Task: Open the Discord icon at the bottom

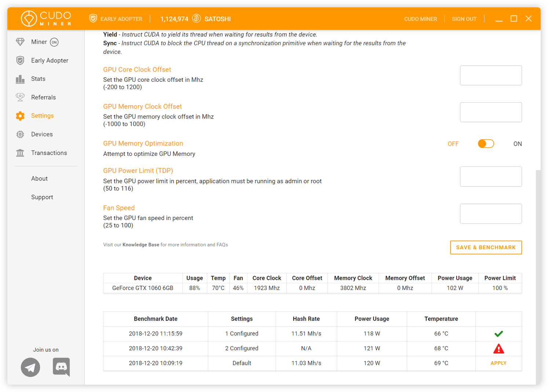Action: [x=61, y=367]
